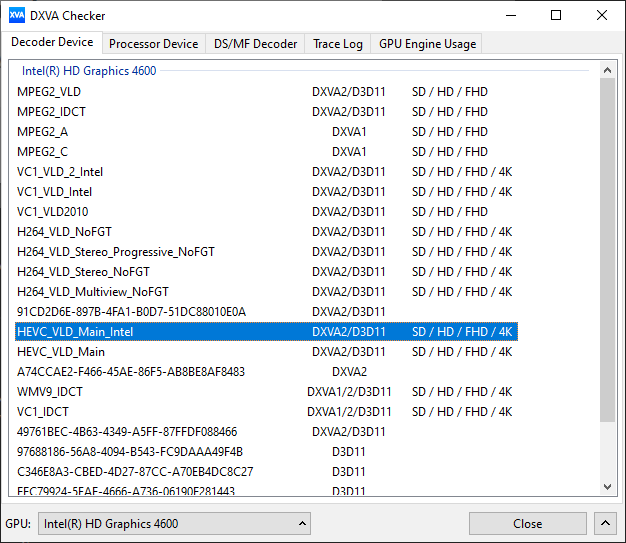
Task: Click the vertical scrollbar thumb
Action: [x=607, y=250]
